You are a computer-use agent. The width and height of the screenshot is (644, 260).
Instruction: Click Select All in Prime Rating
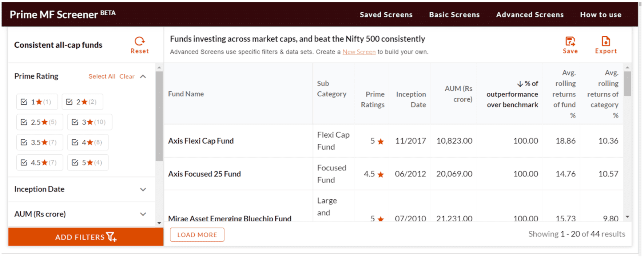click(x=102, y=76)
